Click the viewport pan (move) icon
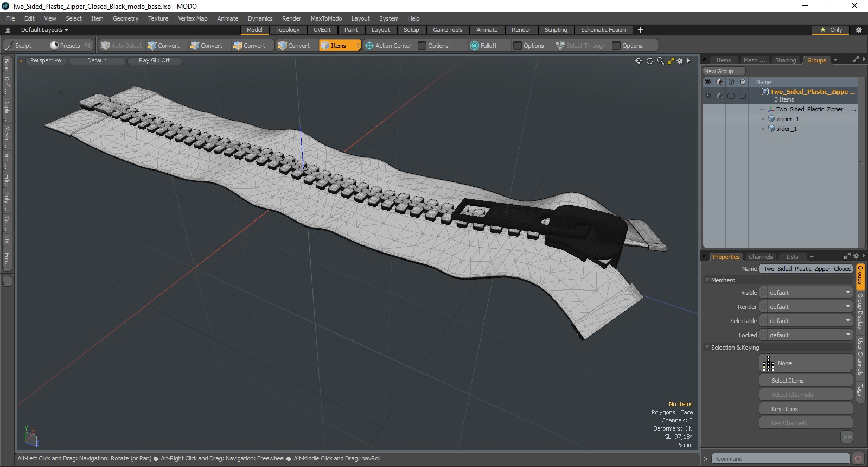Viewport: 868px width, 467px height. coord(639,61)
